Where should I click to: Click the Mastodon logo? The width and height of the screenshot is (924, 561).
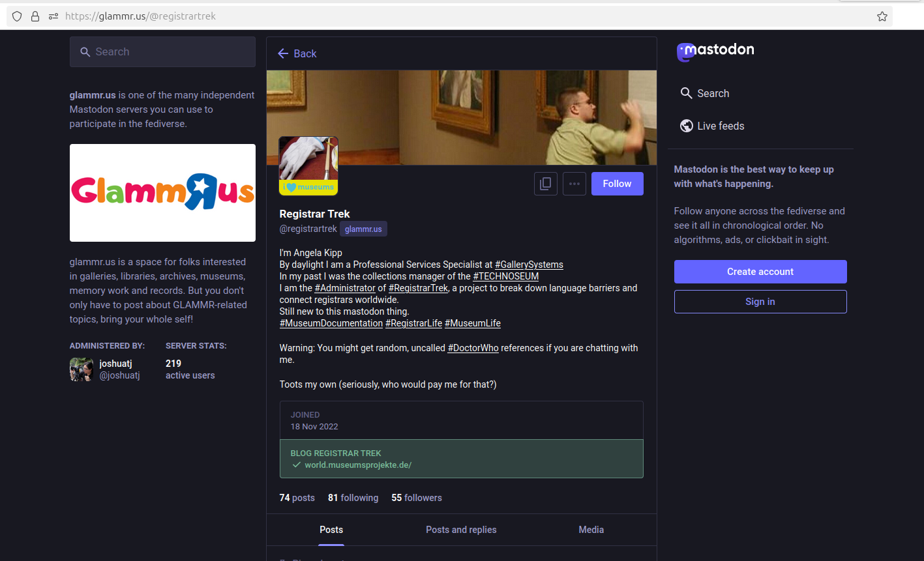coord(715,51)
